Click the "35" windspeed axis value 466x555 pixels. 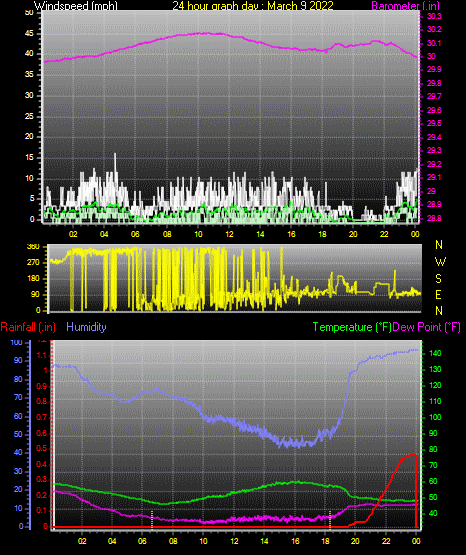(29, 75)
